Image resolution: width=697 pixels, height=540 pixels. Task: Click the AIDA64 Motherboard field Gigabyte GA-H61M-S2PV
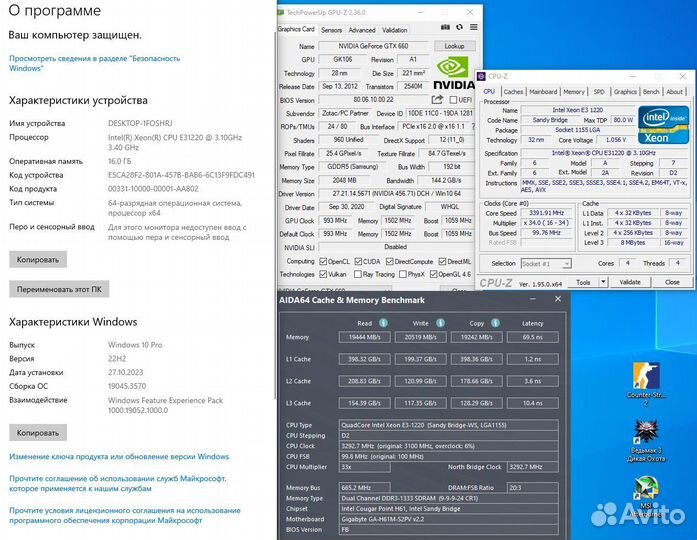click(448, 519)
